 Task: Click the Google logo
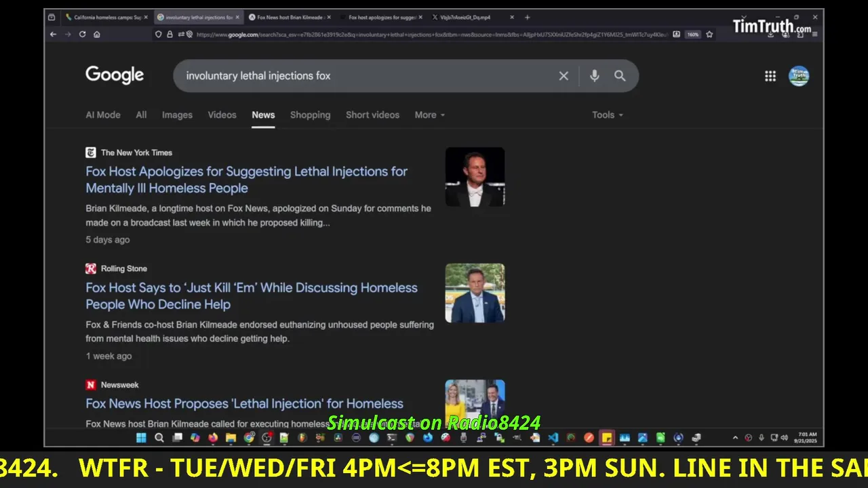click(115, 75)
